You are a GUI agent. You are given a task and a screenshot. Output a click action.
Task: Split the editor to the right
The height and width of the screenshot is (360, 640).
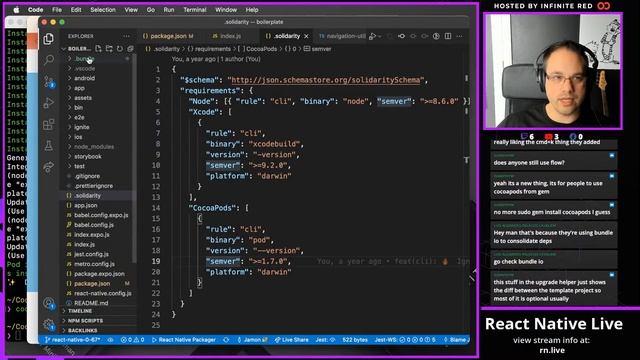click(x=448, y=36)
